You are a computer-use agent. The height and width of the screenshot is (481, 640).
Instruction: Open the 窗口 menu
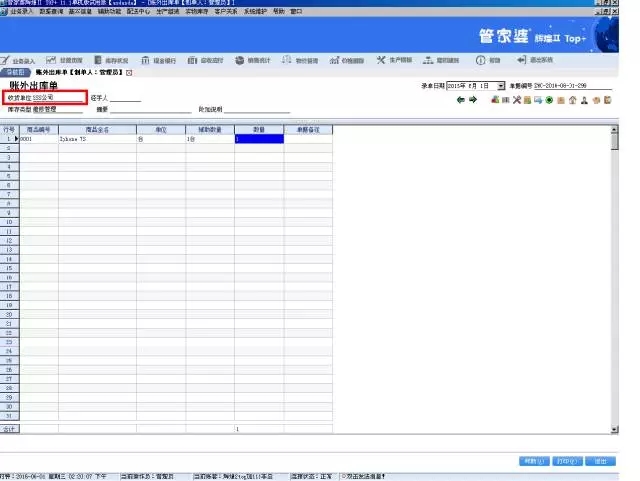pyautogui.click(x=296, y=11)
